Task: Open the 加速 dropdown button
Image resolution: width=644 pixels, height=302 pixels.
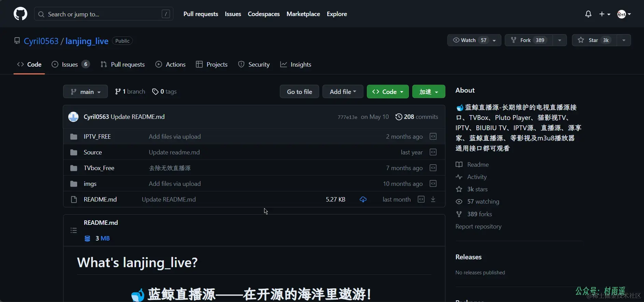Action: (429, 92)
